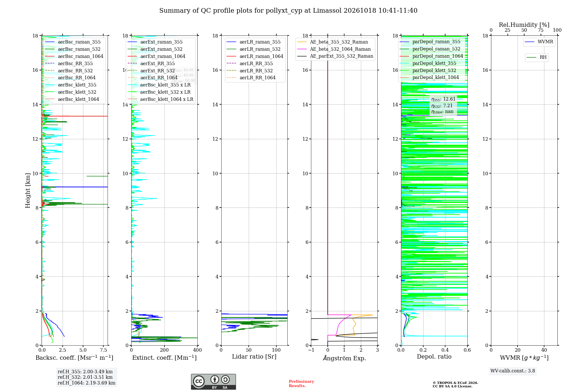Click the attribution person symbol in license badge

pyautogui.click(x=214, y=379)
